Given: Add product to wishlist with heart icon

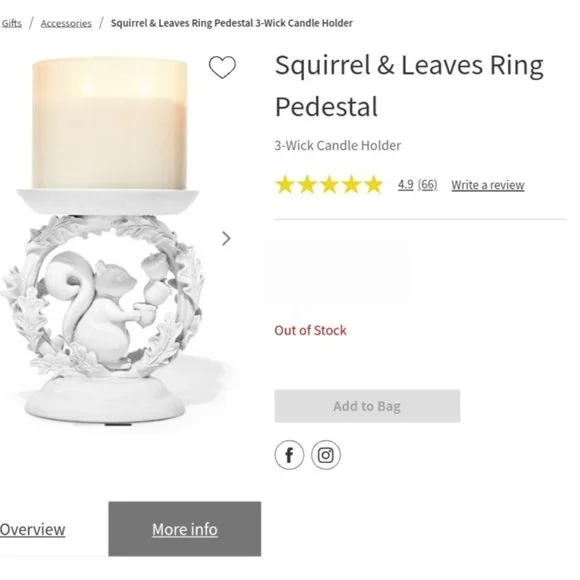Looking at the screenshot, I should point(222,67).
